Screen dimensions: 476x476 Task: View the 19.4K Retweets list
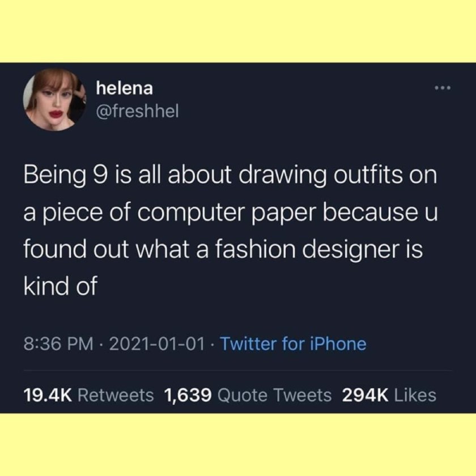(88, 396)
